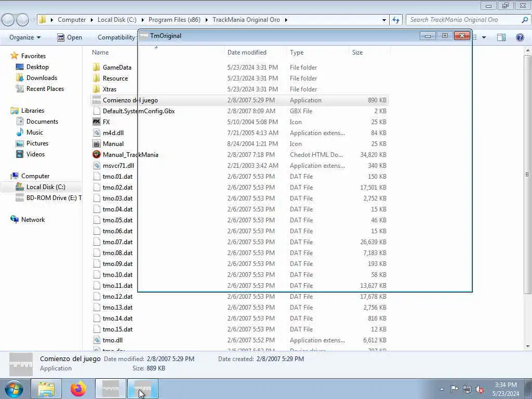
Task: Click the Compatibility toolbar button
Action: (116, 37)
